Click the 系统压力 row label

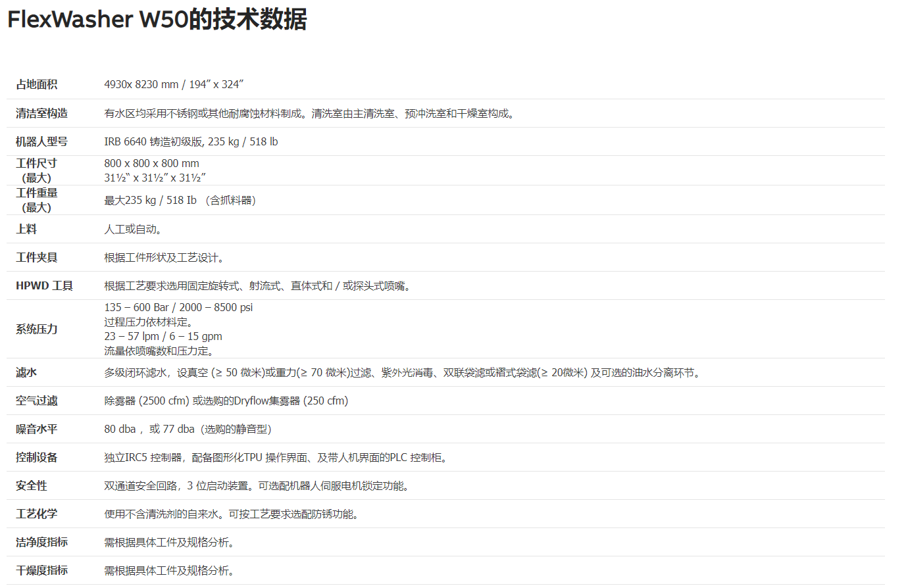(37, 329)
